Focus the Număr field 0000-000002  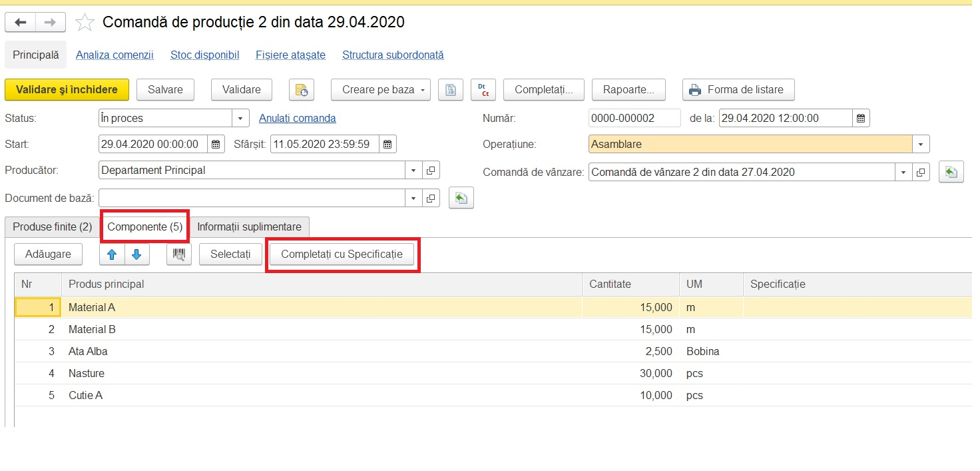(x=634, y=119)
